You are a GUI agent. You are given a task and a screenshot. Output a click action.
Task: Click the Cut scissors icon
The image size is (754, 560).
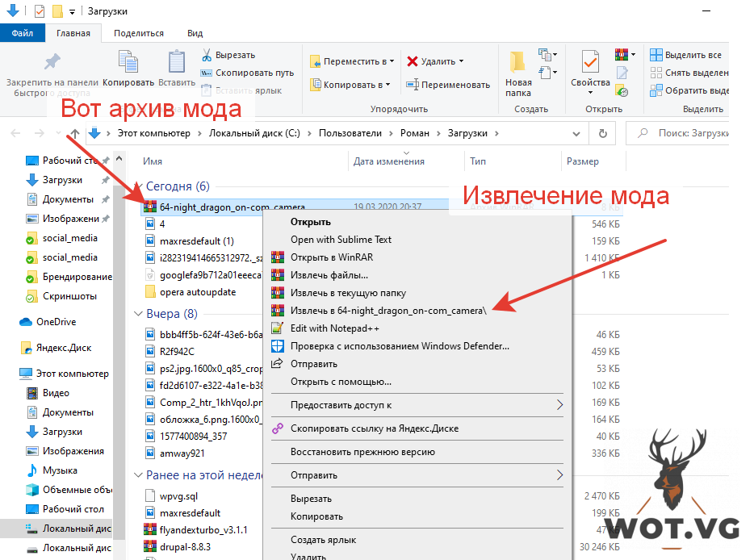coord(207,55)
